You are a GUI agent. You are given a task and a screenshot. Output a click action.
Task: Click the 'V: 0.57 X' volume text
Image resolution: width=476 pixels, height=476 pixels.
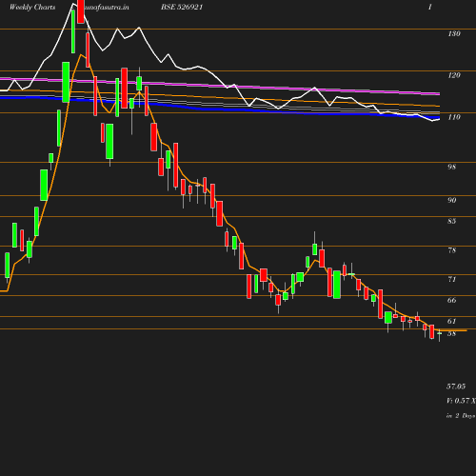pyautogui.click(x=461, y=401)
